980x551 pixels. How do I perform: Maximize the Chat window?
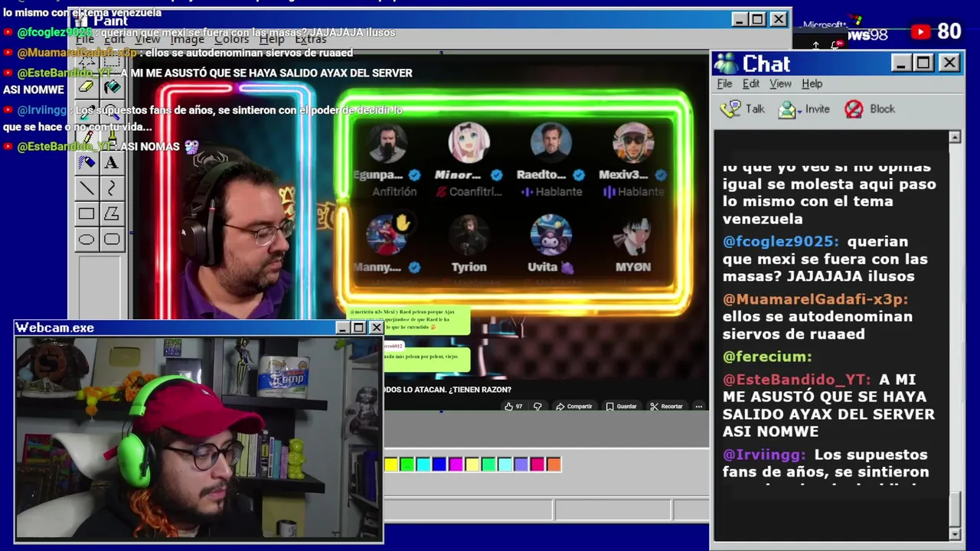(923, 63)
